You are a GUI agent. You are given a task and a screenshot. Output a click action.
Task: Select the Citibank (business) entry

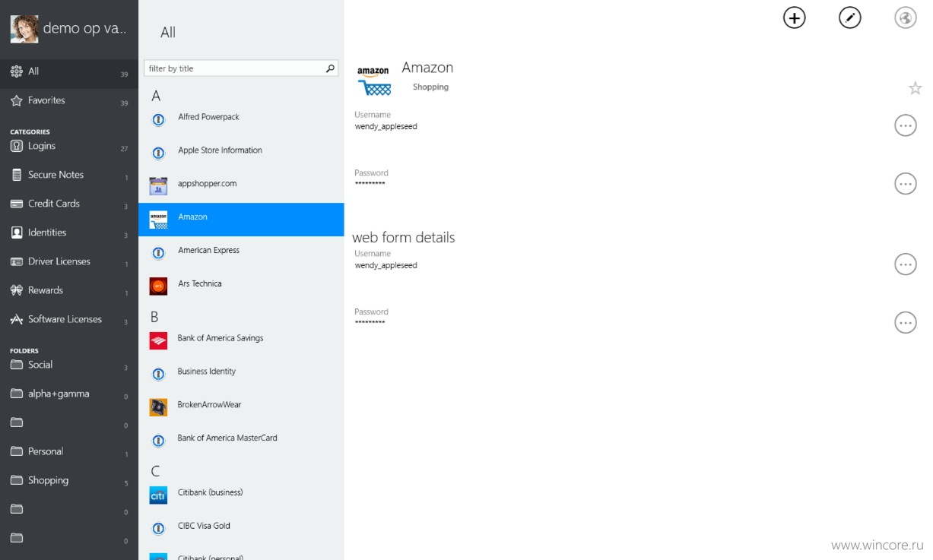(241, 495)
